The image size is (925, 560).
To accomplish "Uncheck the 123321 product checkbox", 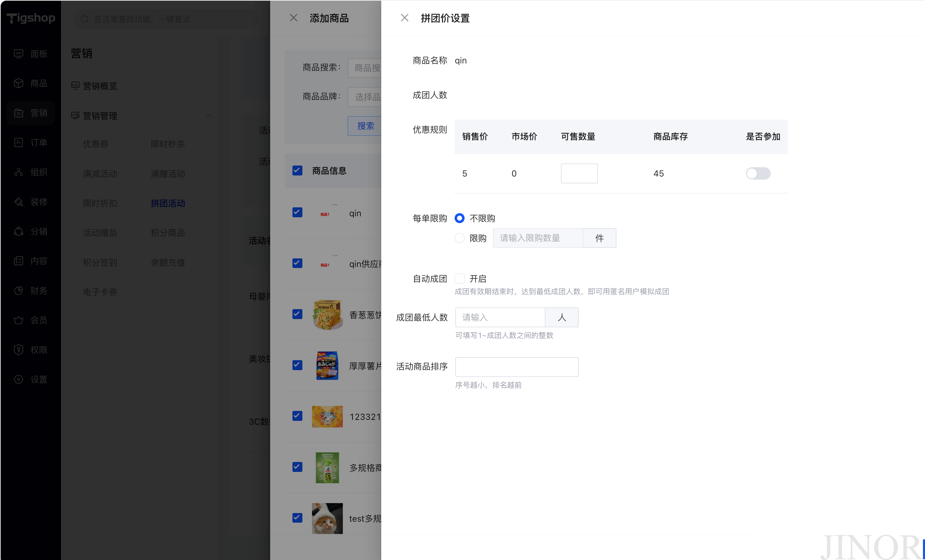I will click(x=297, y=416).
